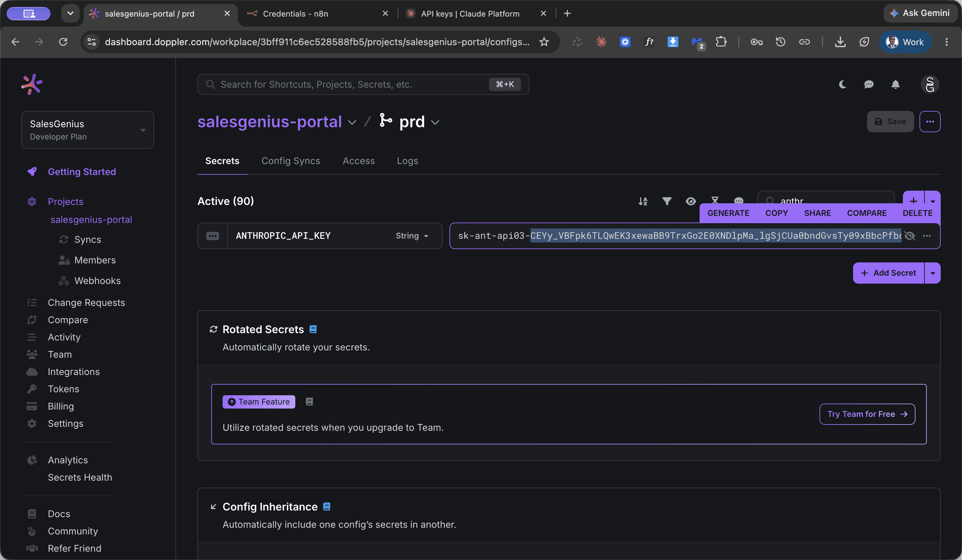
Task: Click DELETE in the secret action menu
Action: pos(917,213)
